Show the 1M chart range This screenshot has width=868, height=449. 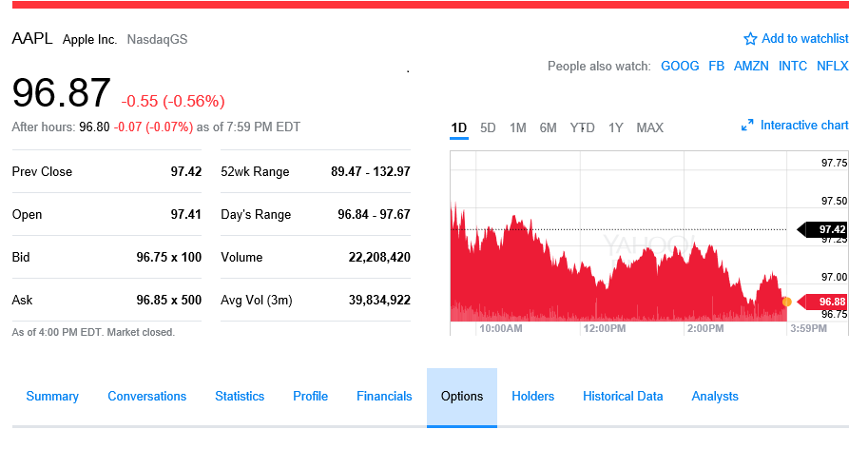coord(518,127)
